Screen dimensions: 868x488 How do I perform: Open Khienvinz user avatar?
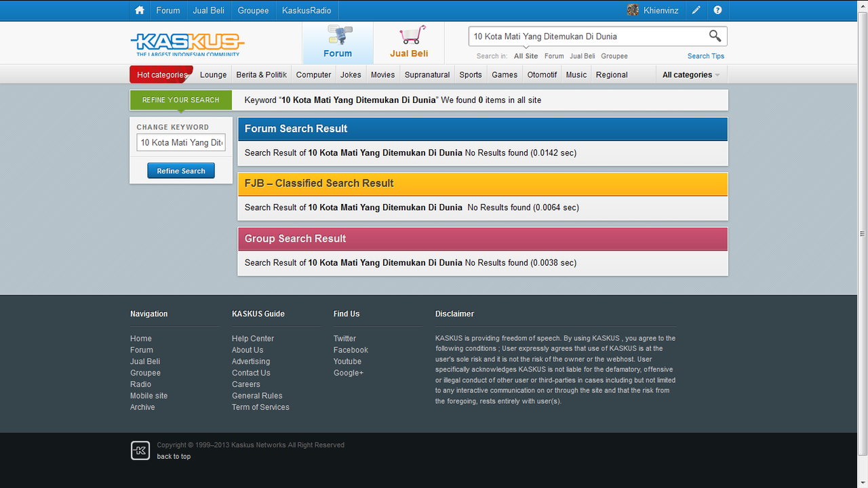[x=633, y=10]
